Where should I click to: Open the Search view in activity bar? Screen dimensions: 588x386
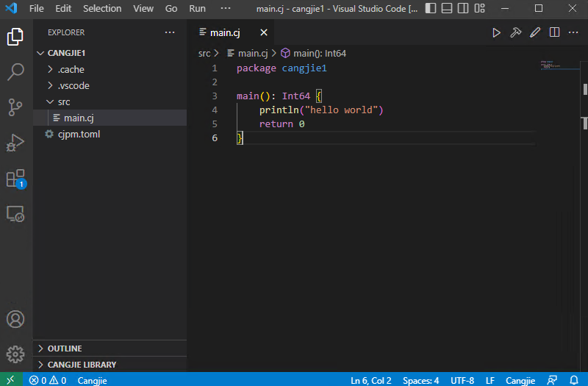tap(15, 71)
